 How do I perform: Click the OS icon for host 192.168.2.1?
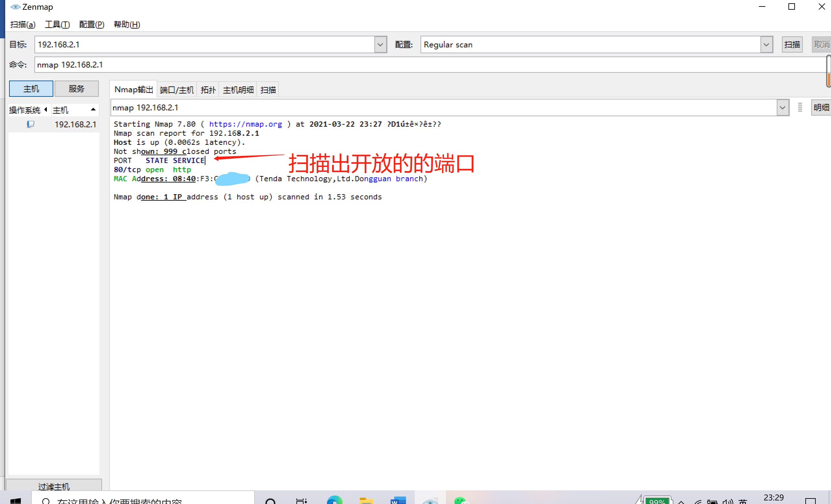pos(30,124)
